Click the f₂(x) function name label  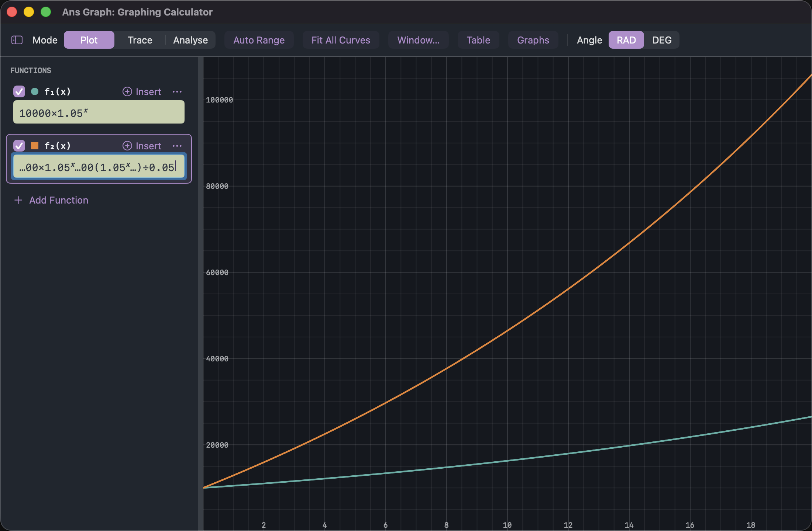pyautogui.click(x=58, y=146)
